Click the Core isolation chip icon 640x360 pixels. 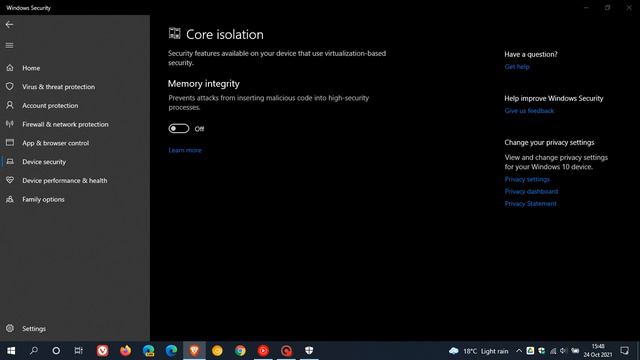coord(174,33)
